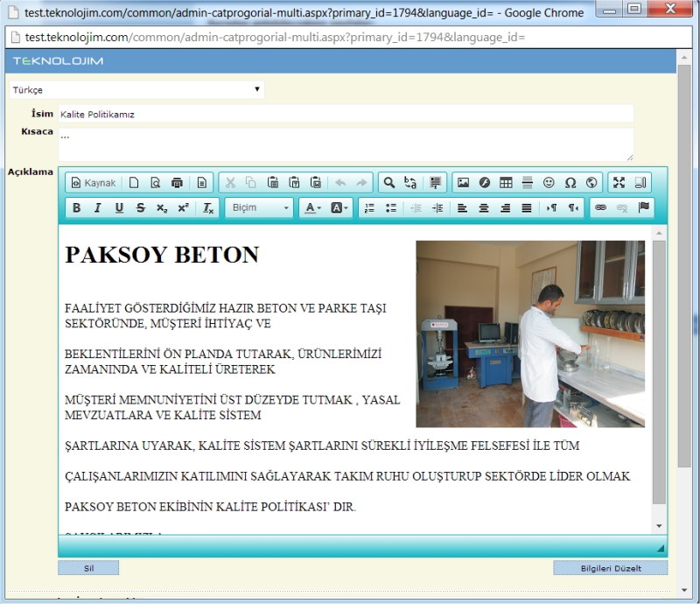
Task: Select all editor content
Action: coord(435,183)
